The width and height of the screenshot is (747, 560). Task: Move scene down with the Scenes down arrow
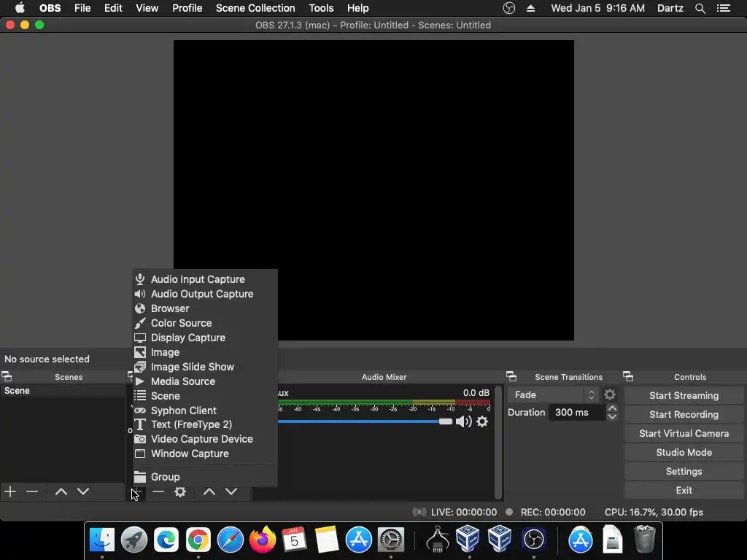pos(83,491)
